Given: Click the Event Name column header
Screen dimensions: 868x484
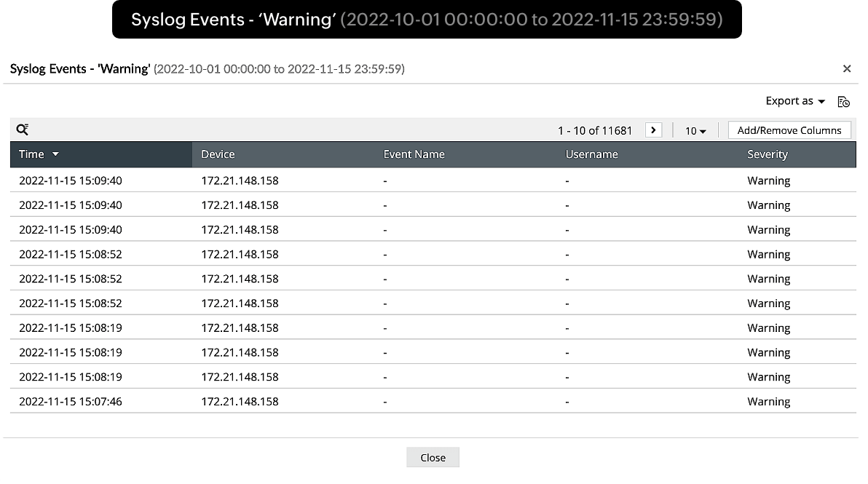Looking at the screenshot, I should [x=414, y=154].
